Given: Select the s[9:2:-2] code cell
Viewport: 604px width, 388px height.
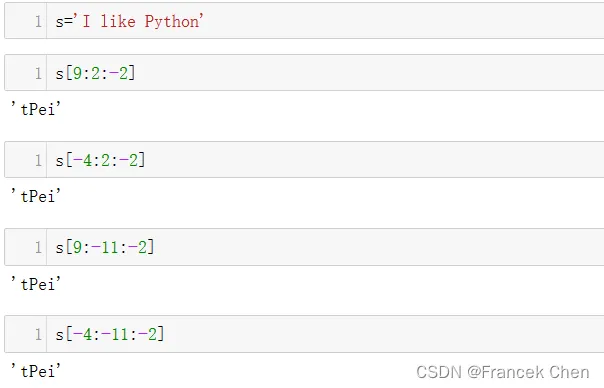Looking at the screenshot, I should coord(304,73).
